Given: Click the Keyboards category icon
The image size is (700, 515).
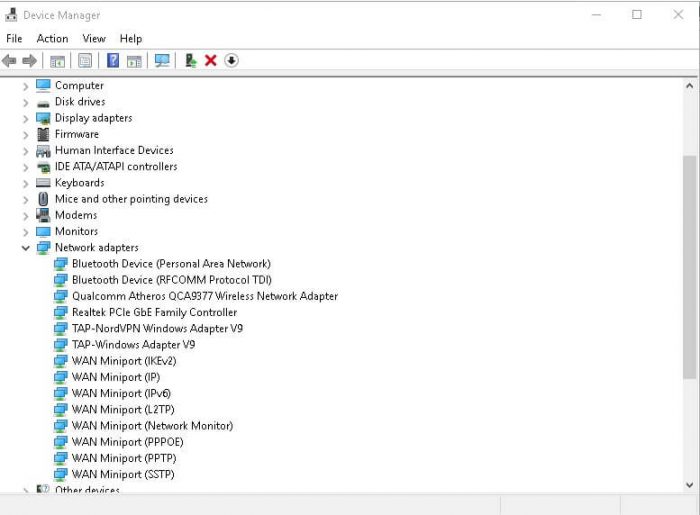Looking at the screenshot, I should pyautogui.click(x=43, y=183).
